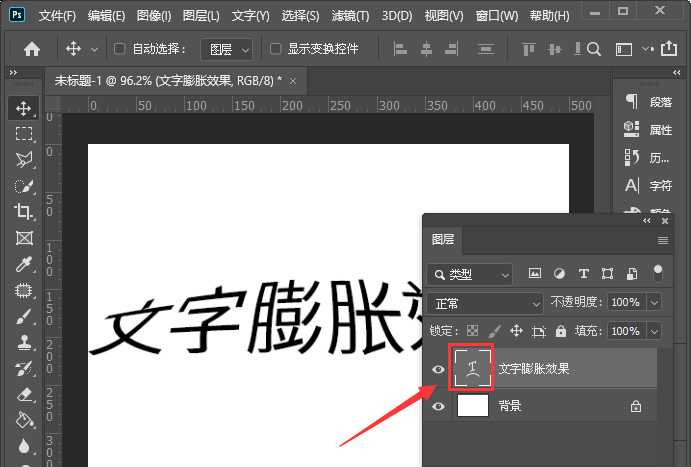Pick the Eyedropper tool
The image size is (691, 467).
24,264
